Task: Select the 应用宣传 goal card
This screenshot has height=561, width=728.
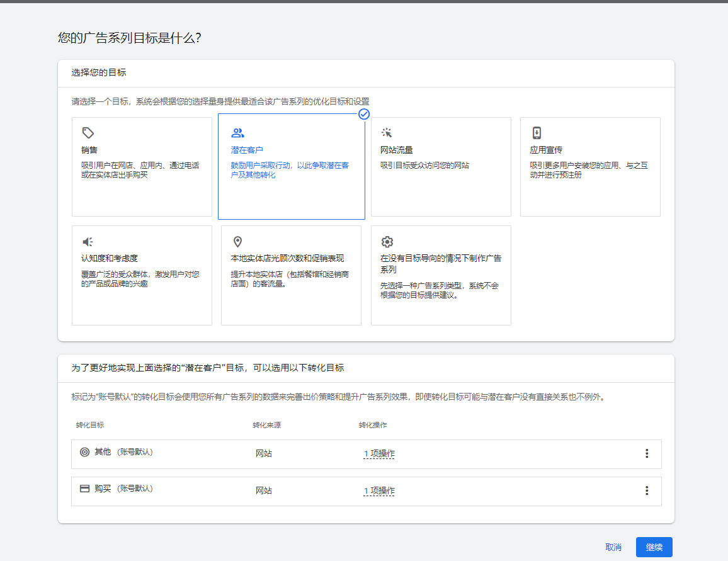Action: [x=590, y=167]
